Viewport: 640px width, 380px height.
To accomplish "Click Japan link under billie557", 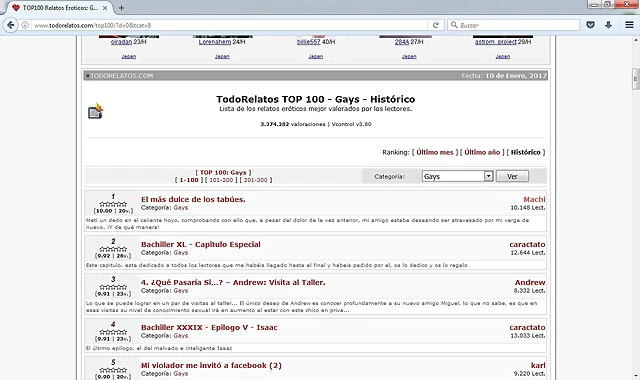I will point(316,56).
